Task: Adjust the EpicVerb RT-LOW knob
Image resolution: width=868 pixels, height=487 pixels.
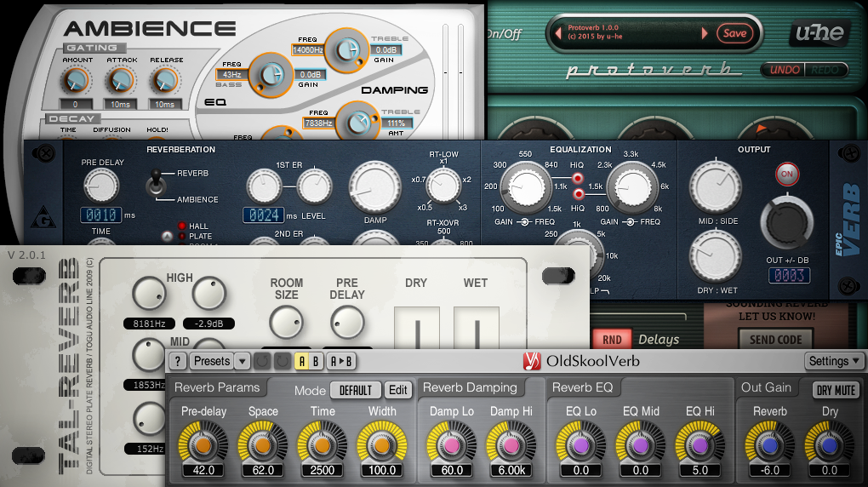Action: [443, 186]
